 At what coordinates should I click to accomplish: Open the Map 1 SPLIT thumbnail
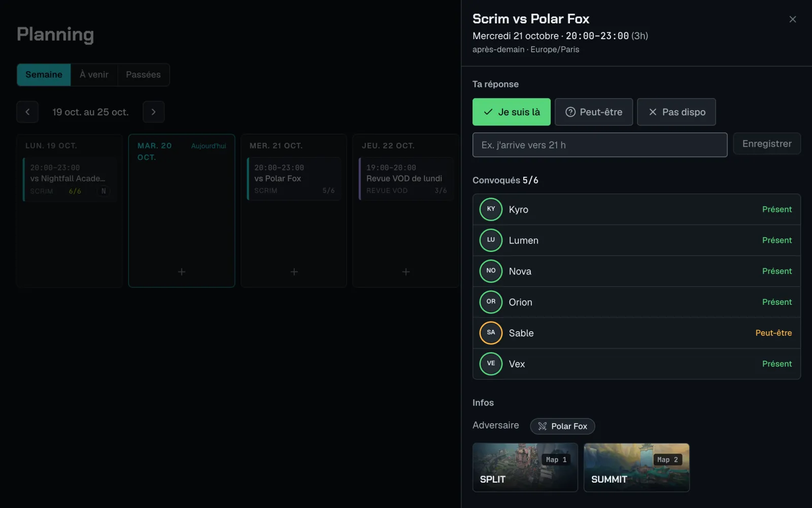click(x=525, y=467)
